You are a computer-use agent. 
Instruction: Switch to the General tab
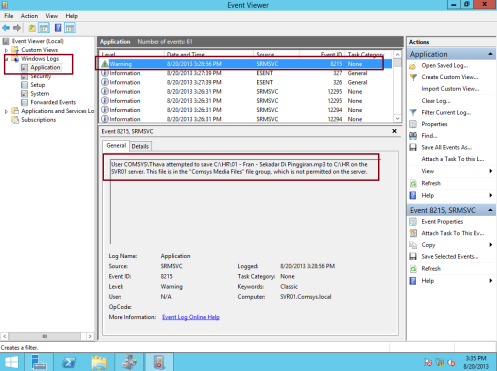pyautogui.click(x=116, y=146)
